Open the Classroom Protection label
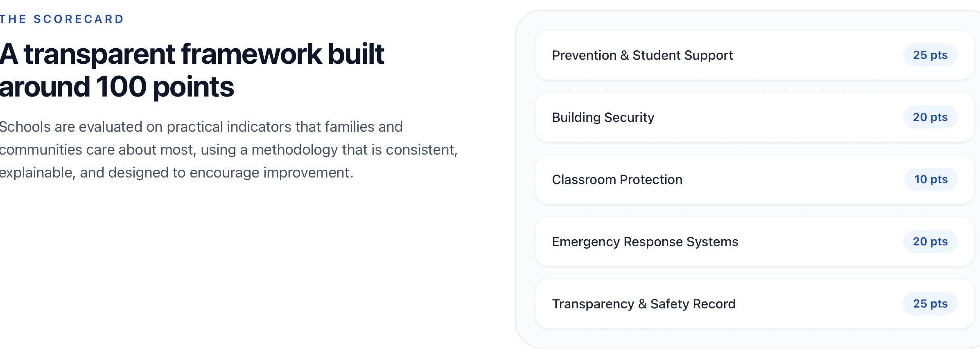 click(617, 180)
